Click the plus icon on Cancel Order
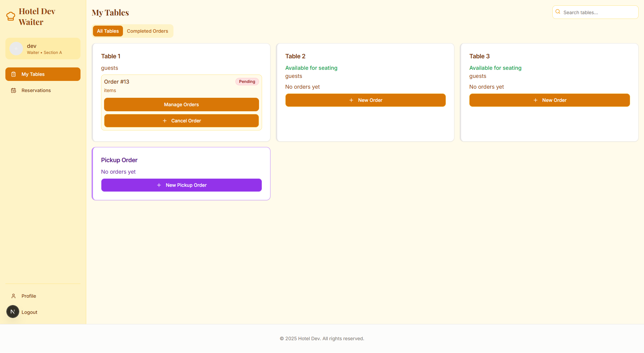 [165, 121]
